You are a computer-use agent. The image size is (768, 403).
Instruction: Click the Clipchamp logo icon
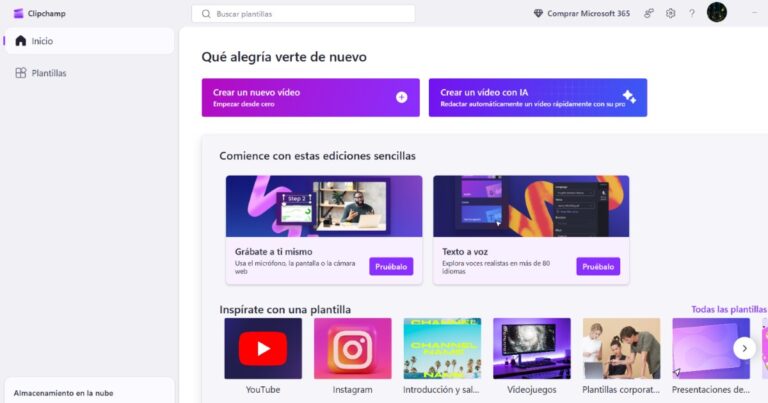point(19,13)
